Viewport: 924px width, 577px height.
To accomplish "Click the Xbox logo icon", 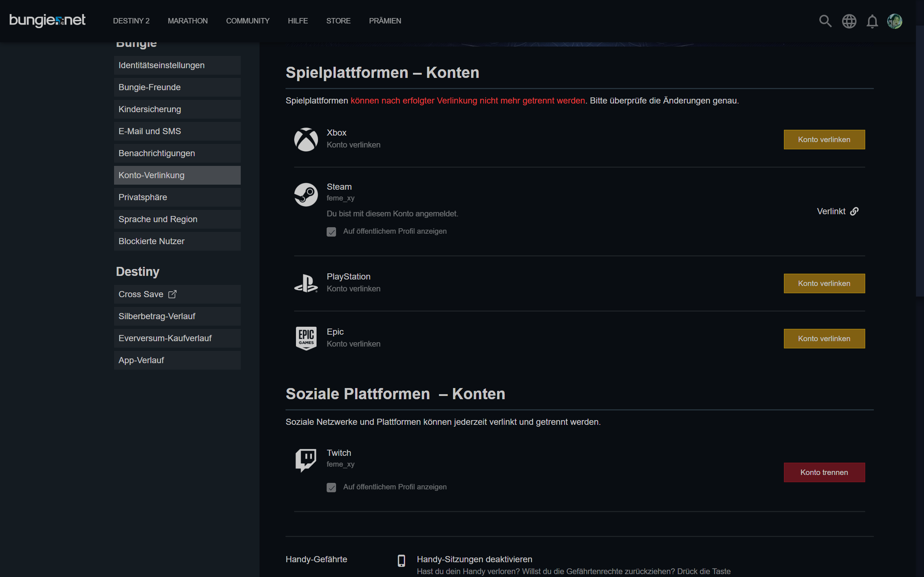I will [306, 139].
